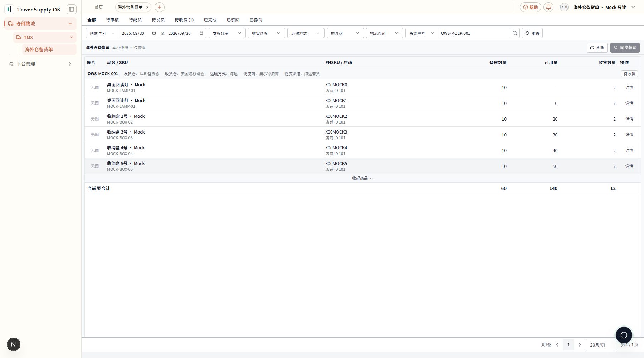644x358 pixels.
Task: Open the 物流渠道 dropdown
Action: (x=385, y=33)
